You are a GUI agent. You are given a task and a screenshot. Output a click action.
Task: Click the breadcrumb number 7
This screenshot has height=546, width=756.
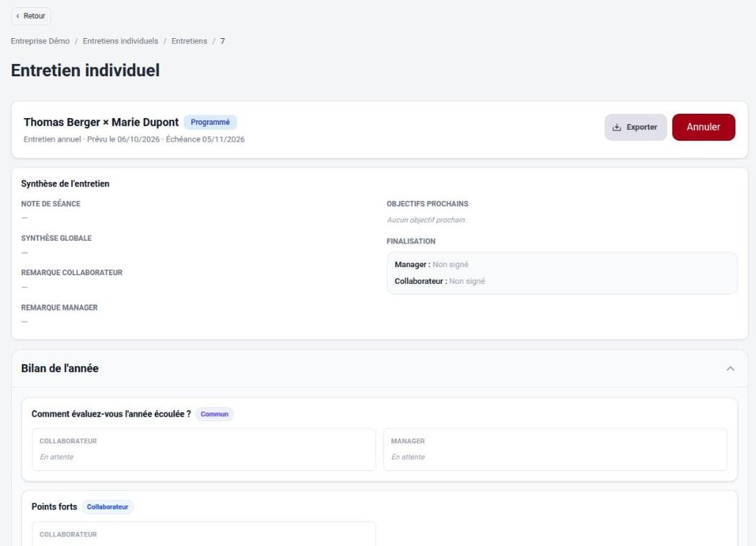click(x=222, y=41)
